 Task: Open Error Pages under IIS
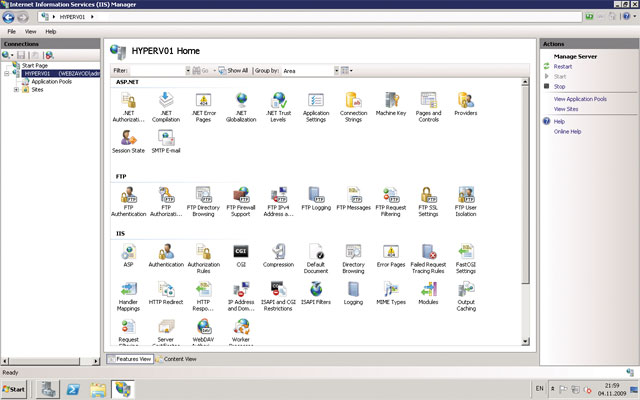pos(391,255)
